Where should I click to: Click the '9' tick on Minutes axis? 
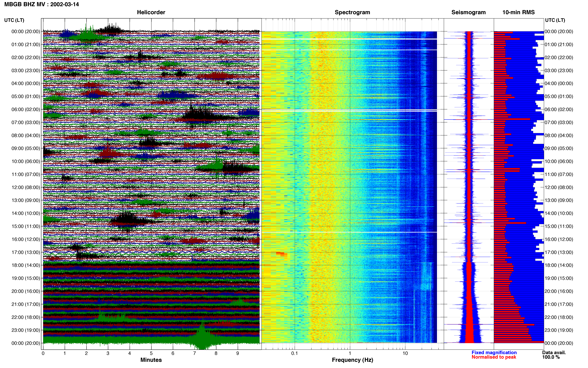238,353
